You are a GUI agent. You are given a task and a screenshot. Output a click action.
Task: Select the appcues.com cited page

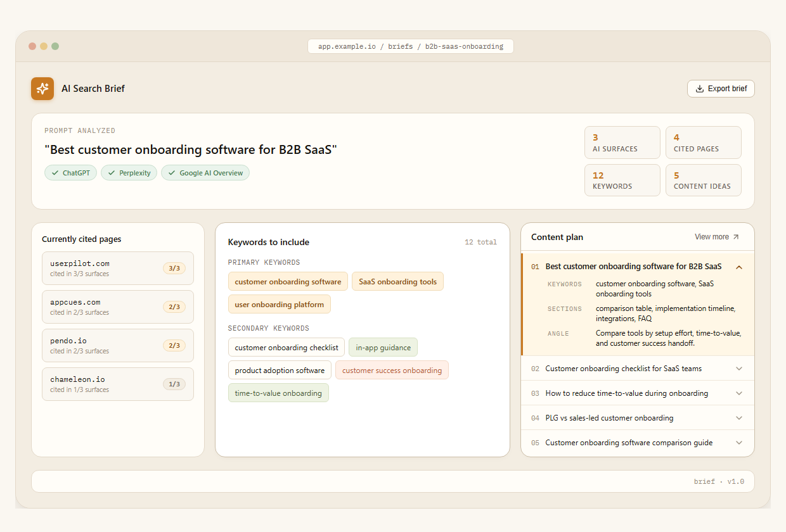[118, 307]
